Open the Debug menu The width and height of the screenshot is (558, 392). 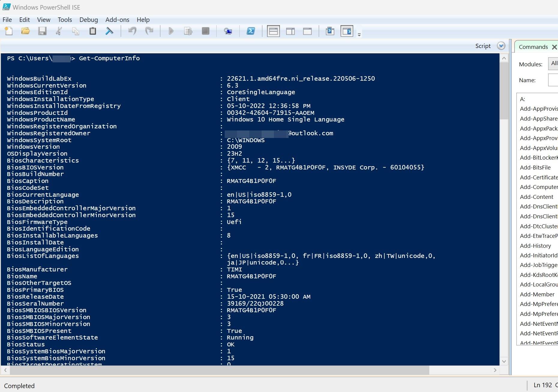(x=88, y=19)
